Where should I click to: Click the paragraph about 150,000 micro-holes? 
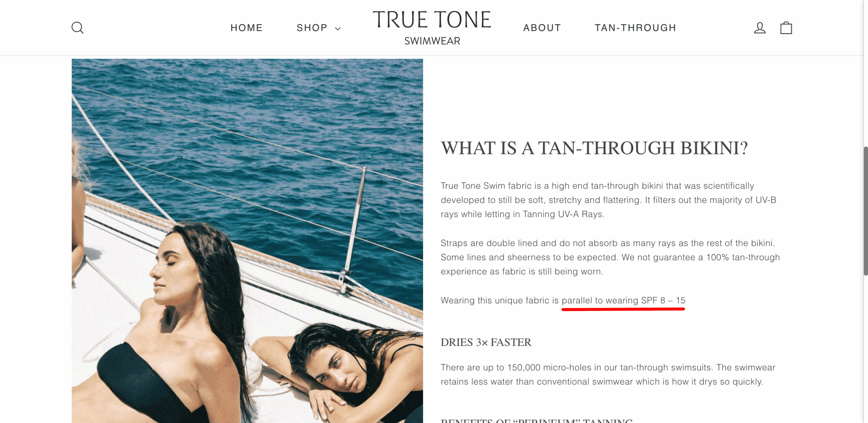608,374
